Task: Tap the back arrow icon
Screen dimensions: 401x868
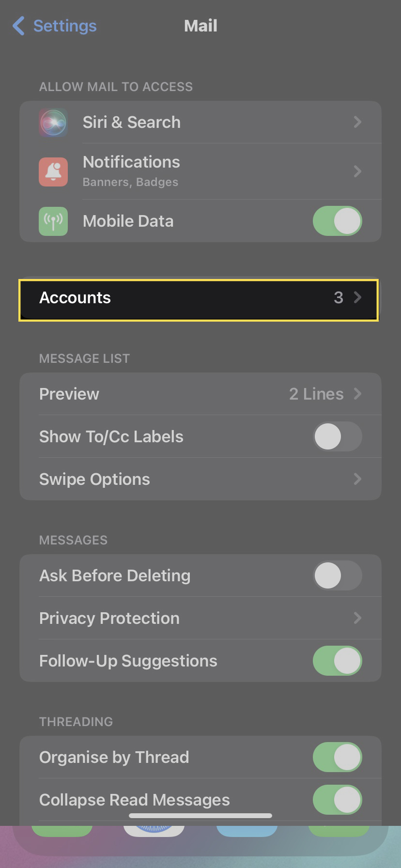Action: pos(18,26)
